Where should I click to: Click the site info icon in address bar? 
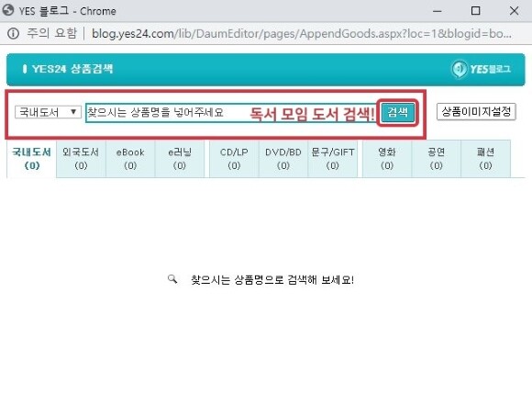click(13, 33)
